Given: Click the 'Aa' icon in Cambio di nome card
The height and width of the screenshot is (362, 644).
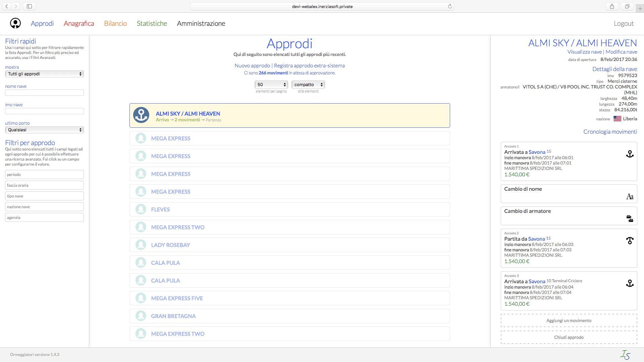Looking at the screenshot, I should click(630, 196).
